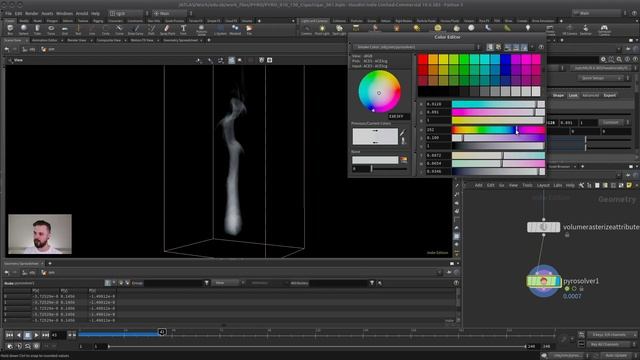Pick color with Color Editor eyedropper
This screenshot has width=640, height=360.
(402, 133)
